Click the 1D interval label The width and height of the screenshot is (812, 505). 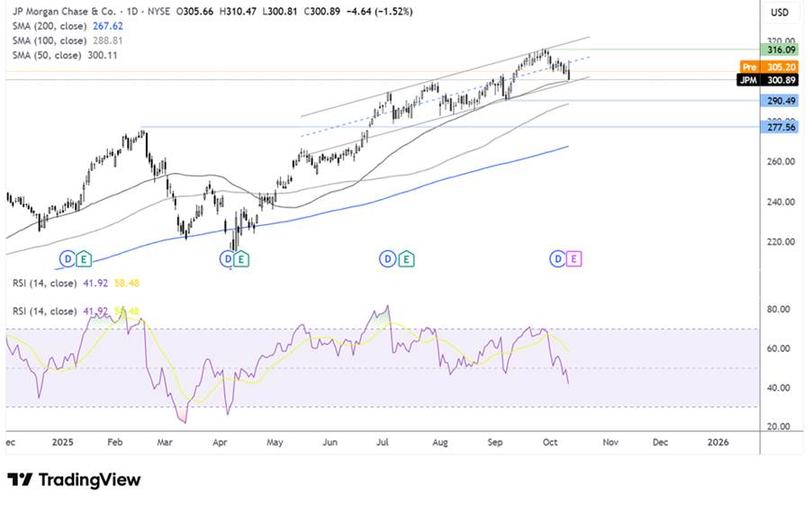pyautogui.click(x=132, y=12)
